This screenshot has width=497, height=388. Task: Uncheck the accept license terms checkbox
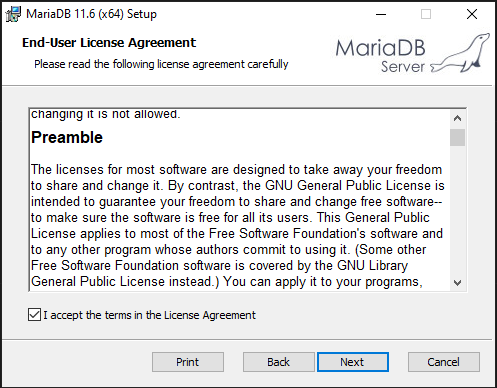pyautogui.click(x=35, y=315)
